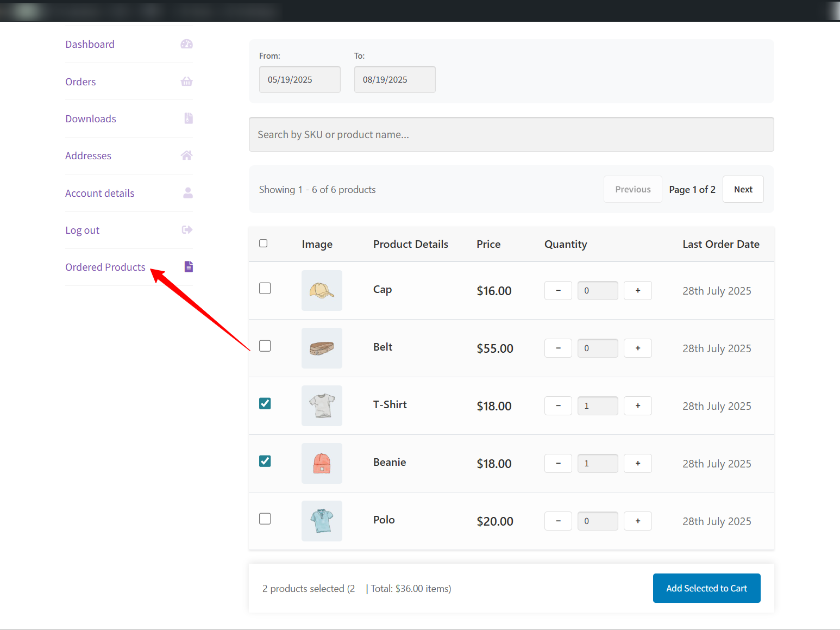This screenshot has height=630, width=840.
Task: Click the Account details person icon
Action: pos(187,193)
